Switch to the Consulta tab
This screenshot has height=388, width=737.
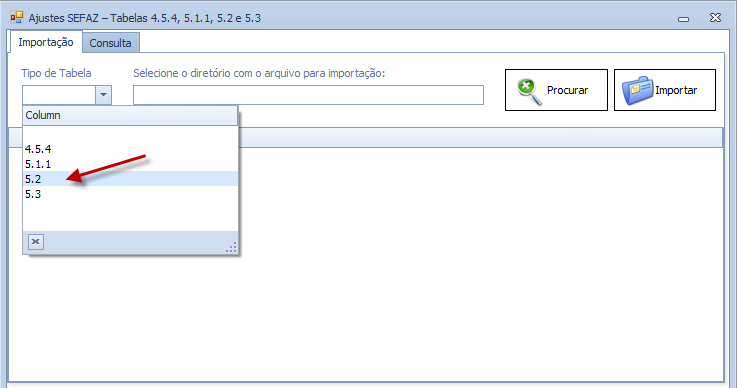(110, 43)
